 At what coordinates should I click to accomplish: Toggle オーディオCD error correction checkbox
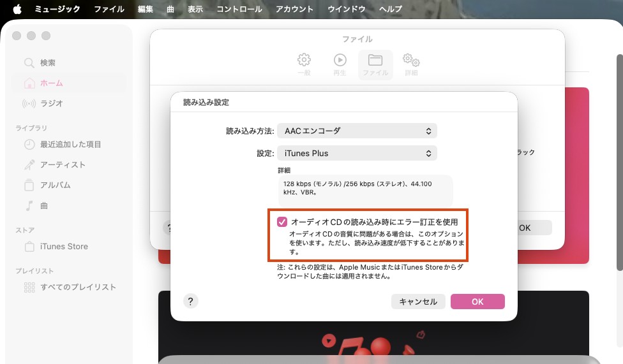pyautogui.click(x=282, y=222)
